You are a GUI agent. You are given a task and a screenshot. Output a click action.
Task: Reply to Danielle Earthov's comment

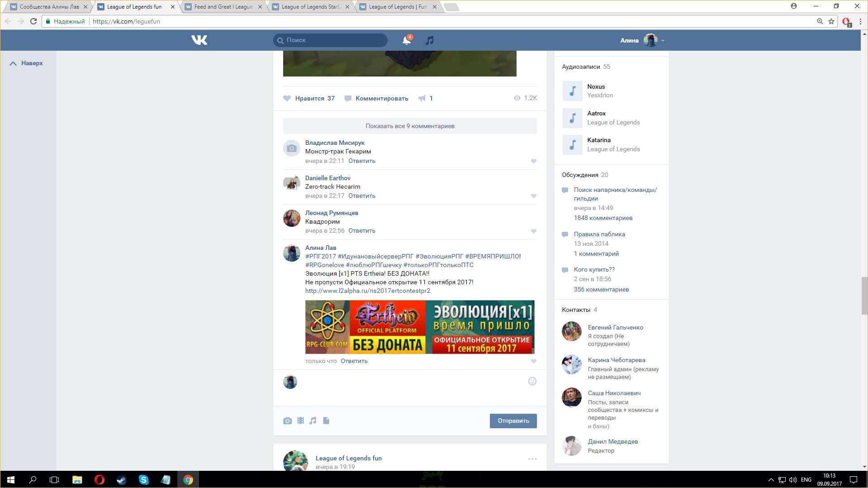tap(361, 196)
